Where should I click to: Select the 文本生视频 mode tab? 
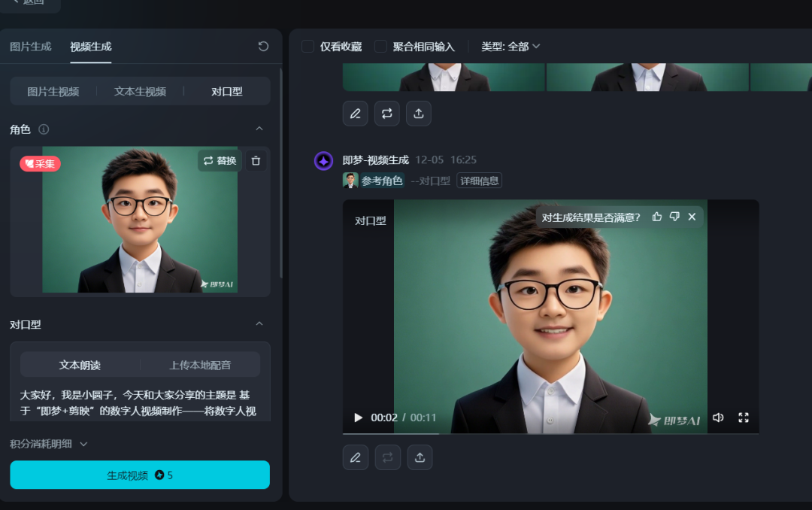point(140,91)
